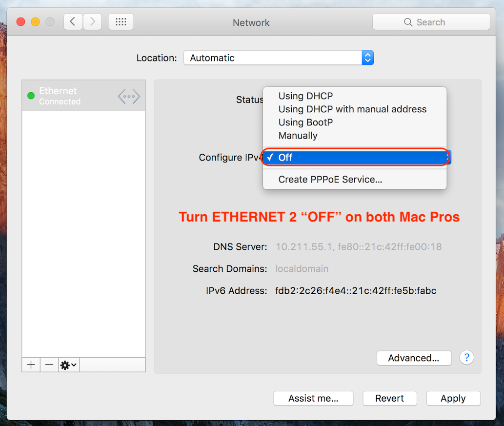Choose Using DHCP with manual address
Screen dimensions: 504x426
click(x=355, y=109)
